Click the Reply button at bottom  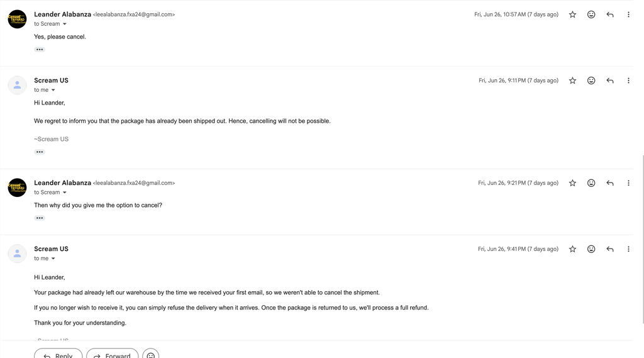click(58, 355)
